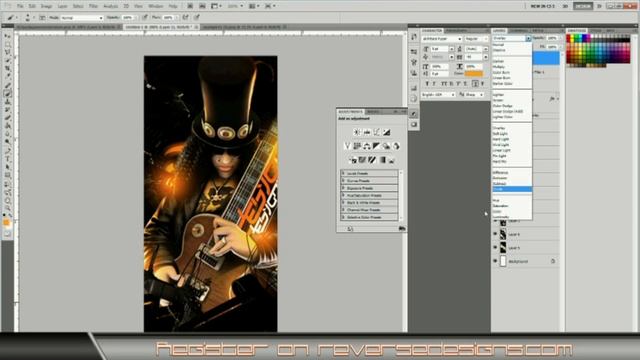This screenshot has width=640, height=360.
Task: Add an Exposure adjustment
Action: click(386, 132)
